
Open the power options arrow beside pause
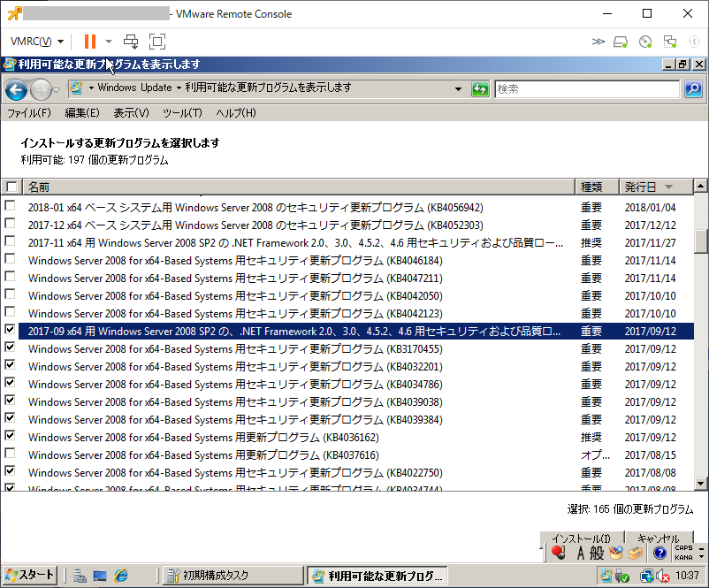[109, 42]
